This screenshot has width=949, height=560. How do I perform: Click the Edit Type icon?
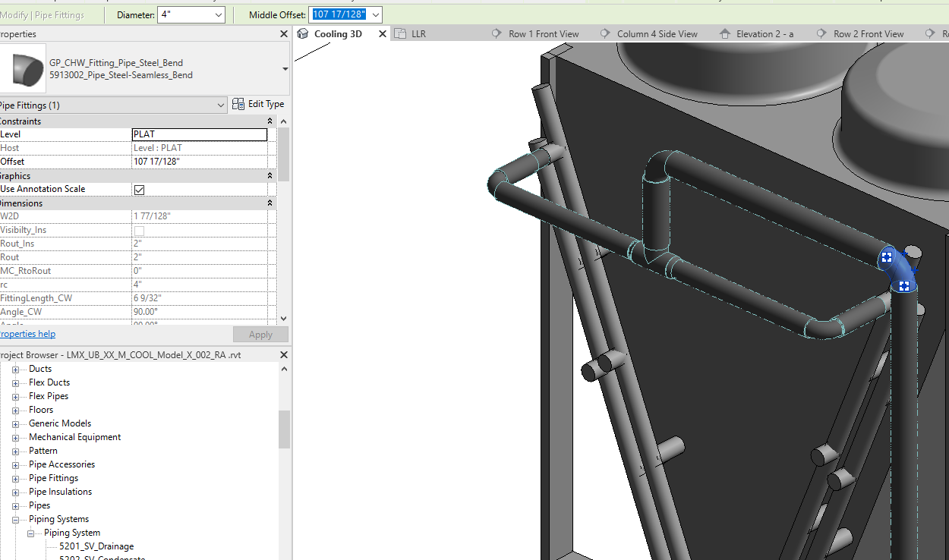[x=238, y=104]
